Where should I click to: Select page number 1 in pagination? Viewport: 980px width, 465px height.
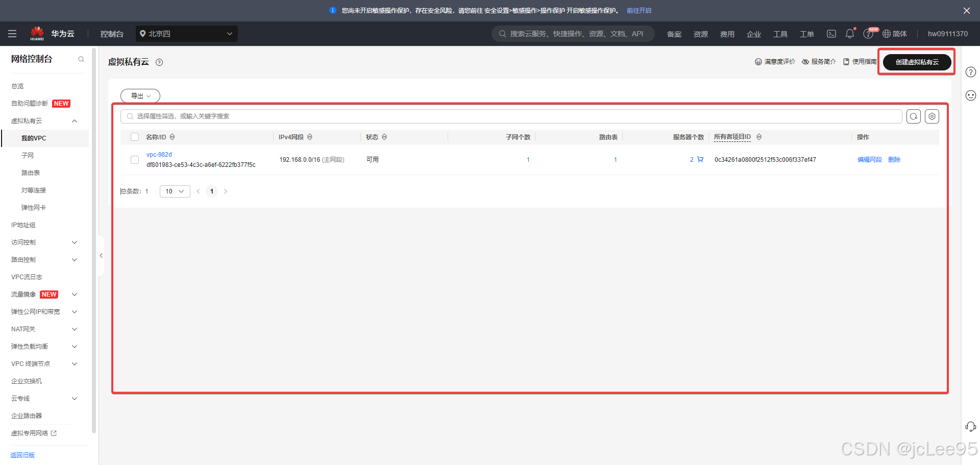point(212,191)
